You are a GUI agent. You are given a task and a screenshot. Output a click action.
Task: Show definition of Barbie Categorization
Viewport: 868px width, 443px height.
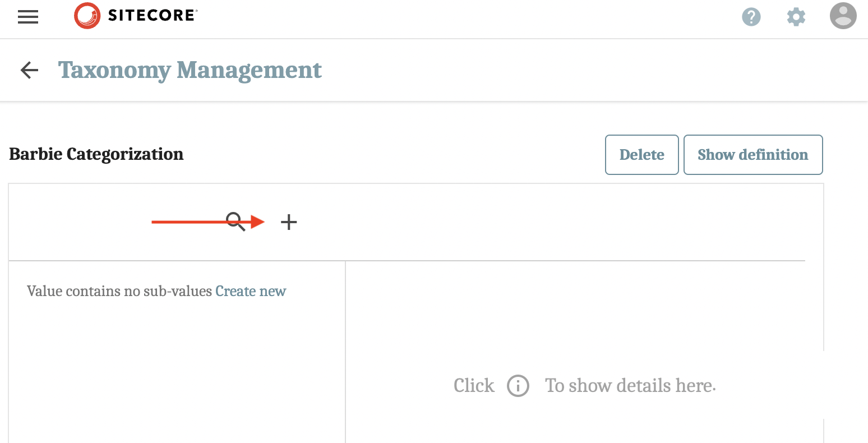753,155
